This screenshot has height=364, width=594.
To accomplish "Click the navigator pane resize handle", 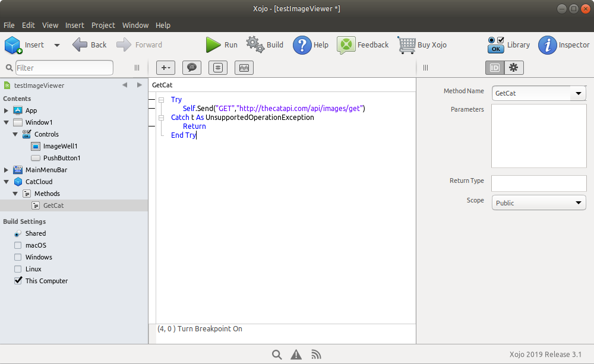I will click(x=137, y=68).
